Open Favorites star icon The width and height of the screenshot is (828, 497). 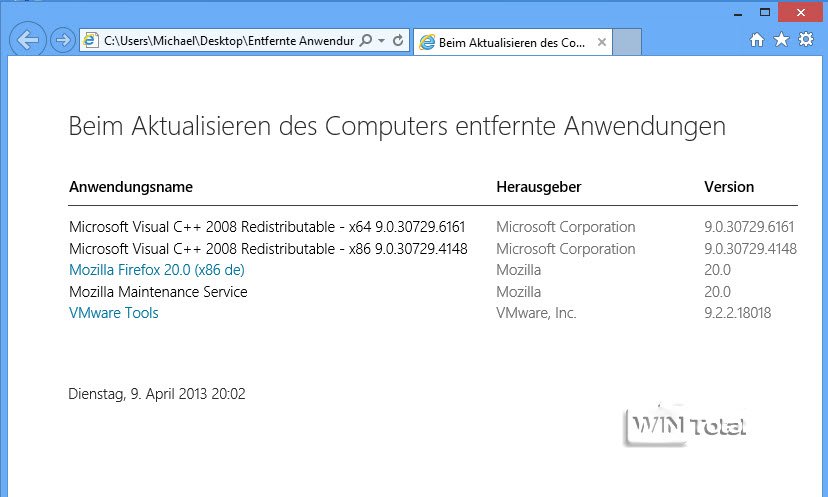(x=781, y=39)
